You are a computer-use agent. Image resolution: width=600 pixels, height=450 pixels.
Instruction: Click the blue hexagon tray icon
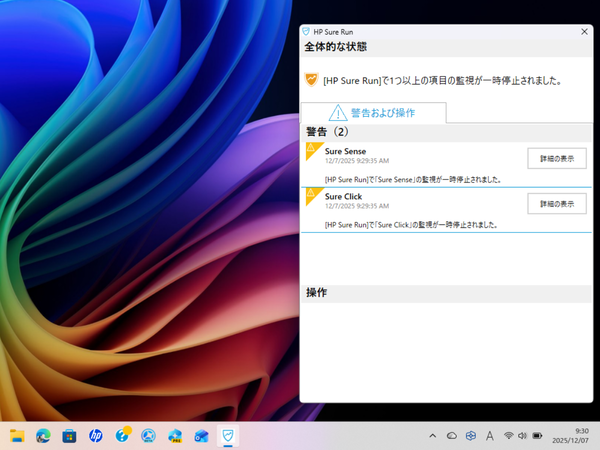pyautogui.click(x=471, y=435)
